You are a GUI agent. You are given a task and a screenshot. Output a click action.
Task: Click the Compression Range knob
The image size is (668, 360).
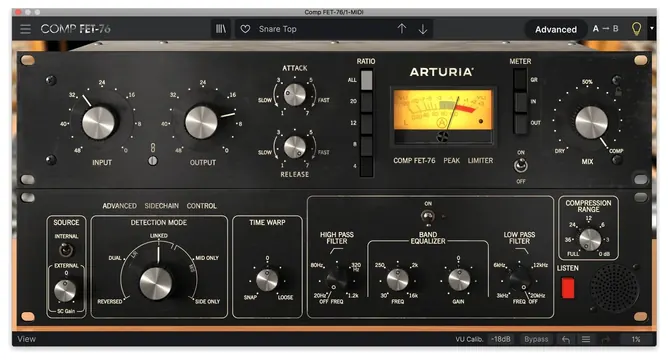[x=590, y=239]
